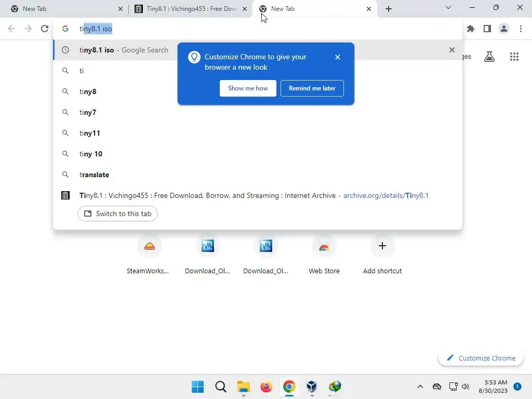Viewport: 532px width, 399px height.
Task: Open the notification badge
Action: click(x=517, y=387)
